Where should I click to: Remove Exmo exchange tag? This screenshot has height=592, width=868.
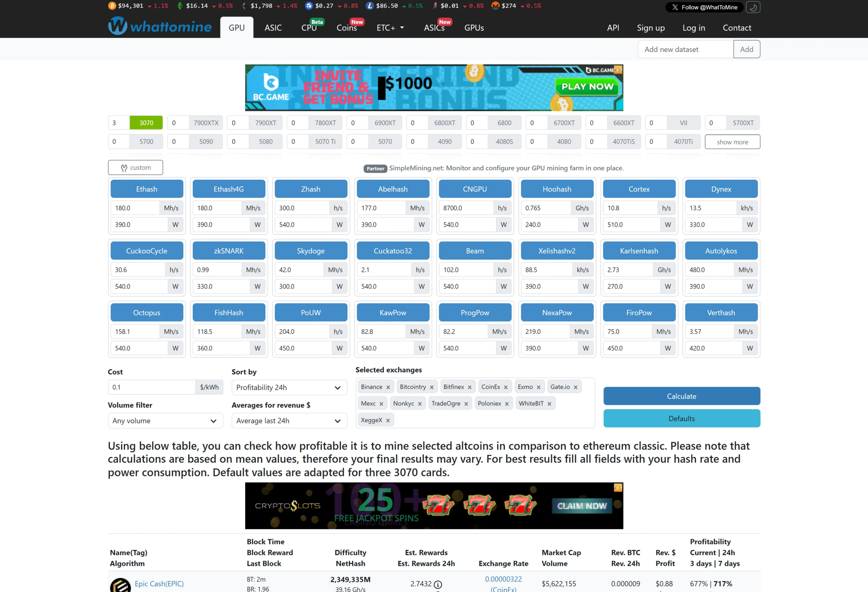click(538, 387)
